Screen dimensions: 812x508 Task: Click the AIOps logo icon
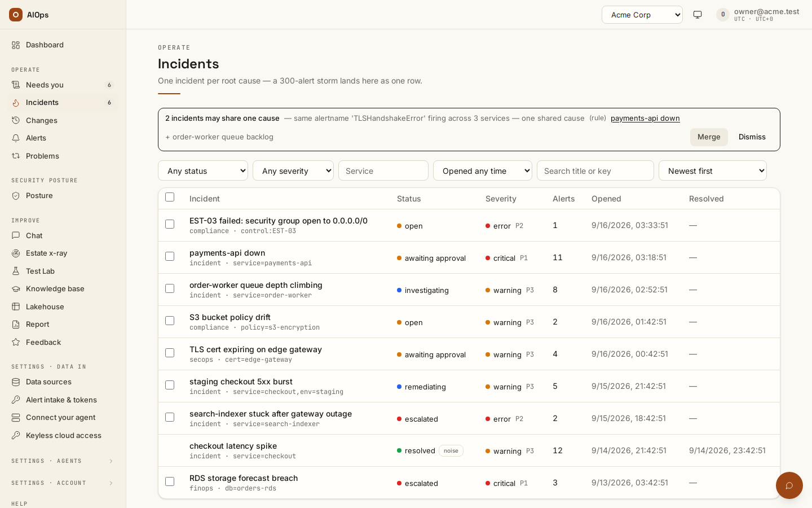coord(16,15)
